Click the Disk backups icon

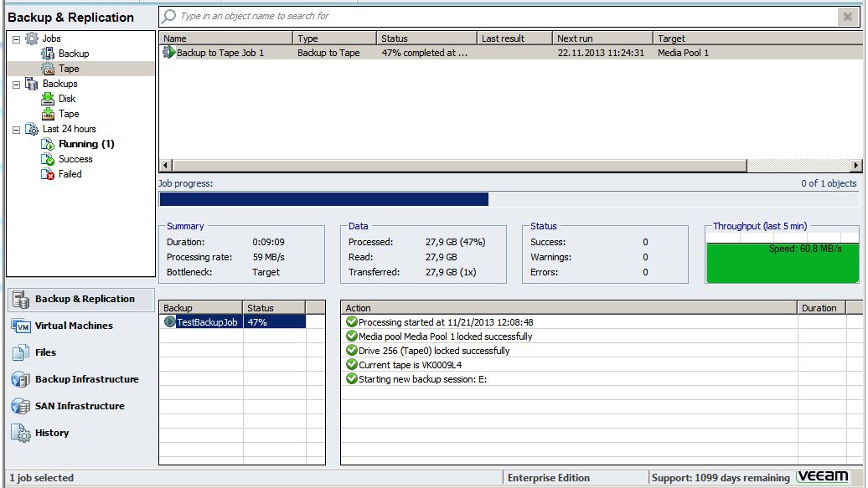48,99
